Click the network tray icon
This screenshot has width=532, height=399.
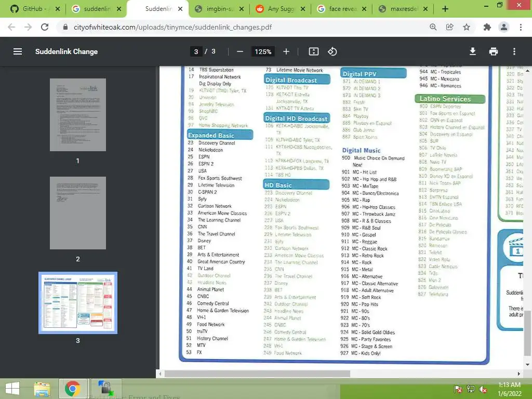coord(471,389)
